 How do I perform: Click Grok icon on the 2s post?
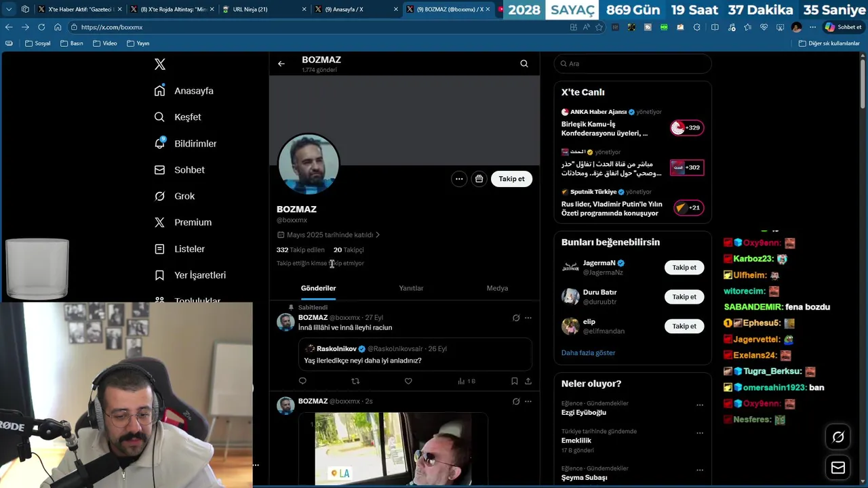coord(516,402)
